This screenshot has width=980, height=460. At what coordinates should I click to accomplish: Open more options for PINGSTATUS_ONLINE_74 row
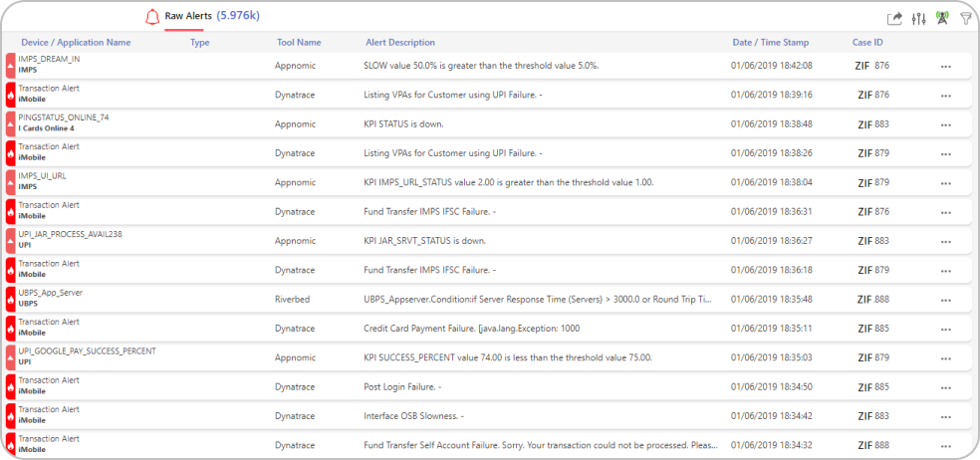coord(945,125)
